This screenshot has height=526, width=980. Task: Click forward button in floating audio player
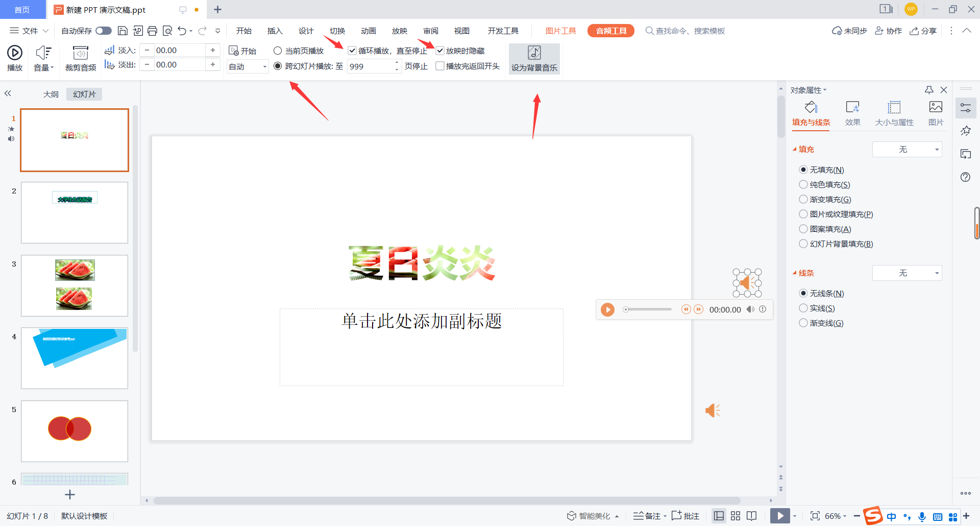(699, 309)
